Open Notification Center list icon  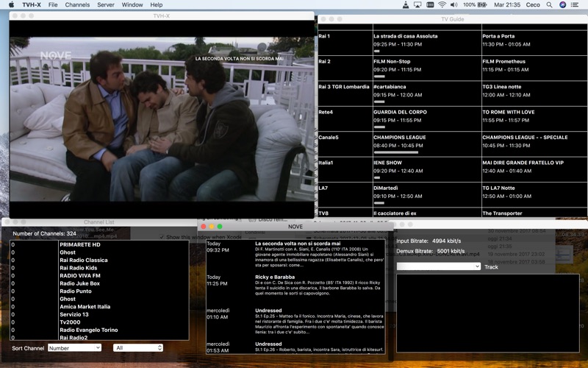[575, 4]
